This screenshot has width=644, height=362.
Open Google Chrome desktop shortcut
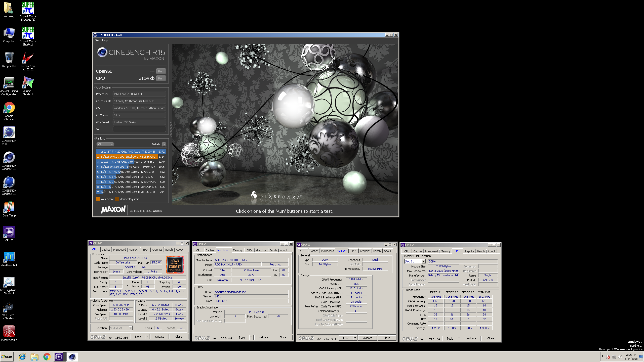click(9, 111)
